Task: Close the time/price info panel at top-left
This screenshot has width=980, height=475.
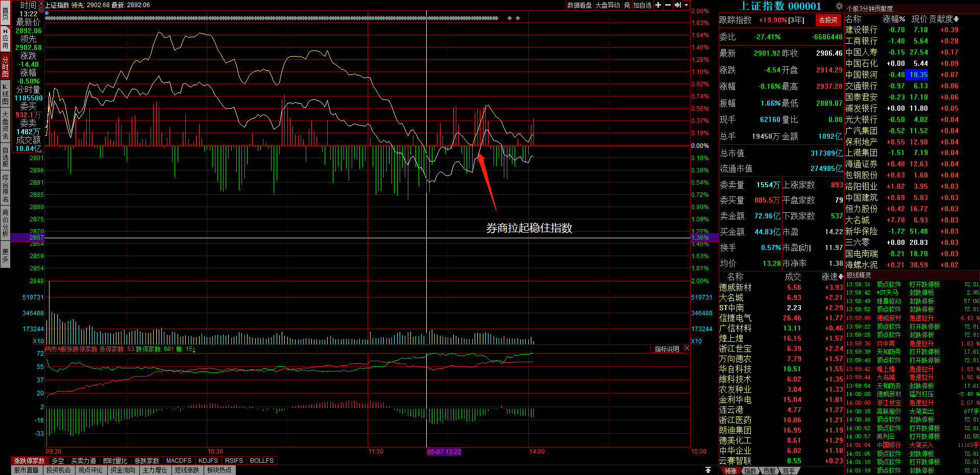Action: click(x=41, y=4)
